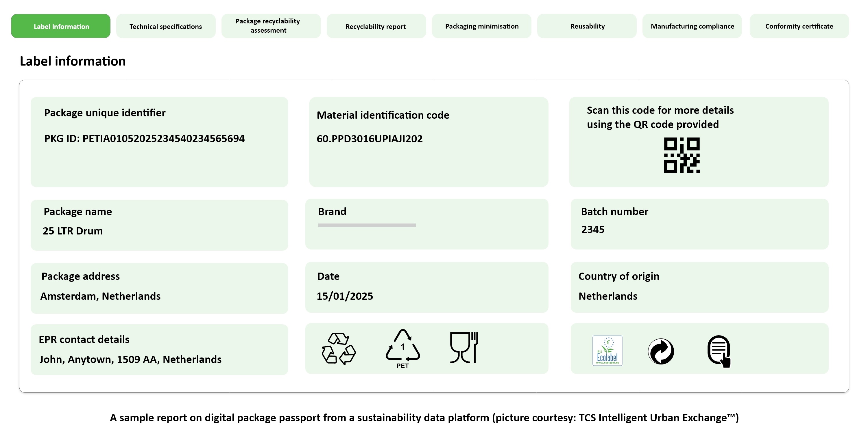This screenshot has width=868, height=447.
Task: Click the Material identification code value
Action: 370,138
